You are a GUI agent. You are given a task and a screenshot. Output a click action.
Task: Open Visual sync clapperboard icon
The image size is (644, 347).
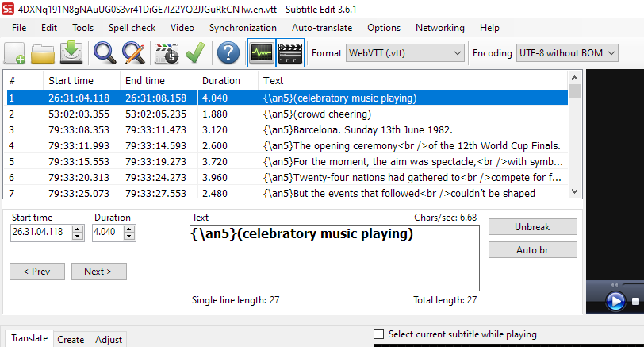click(167, 53)
